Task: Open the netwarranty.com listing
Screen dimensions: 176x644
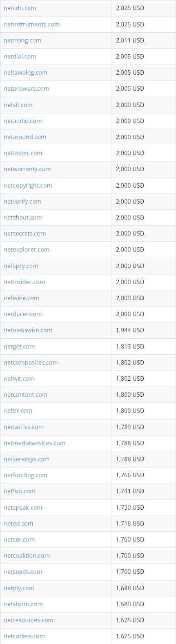Action: click(27, 169)
